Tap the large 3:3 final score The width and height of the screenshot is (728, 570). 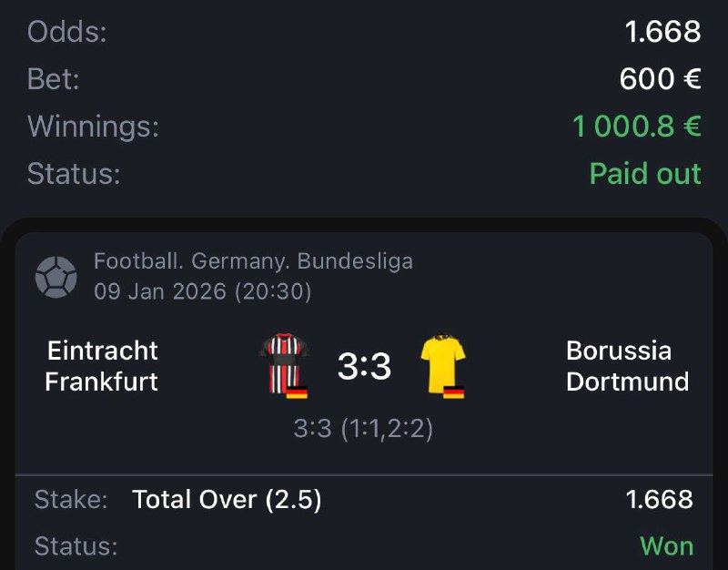click(x=364, y=367)
